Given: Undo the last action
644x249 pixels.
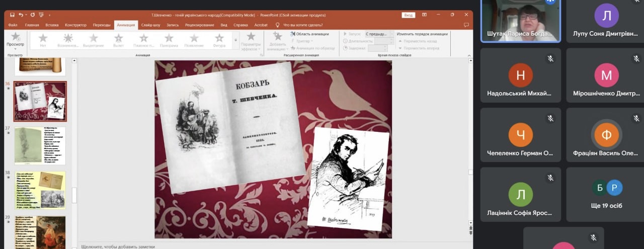Looking at the screenshot, I should click(x=21, y=15).
